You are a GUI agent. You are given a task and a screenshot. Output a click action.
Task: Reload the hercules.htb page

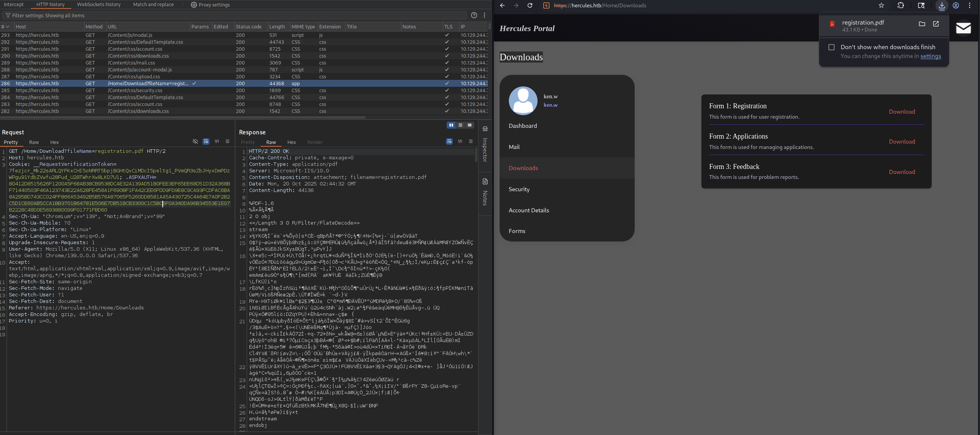(x=530, y=5)
